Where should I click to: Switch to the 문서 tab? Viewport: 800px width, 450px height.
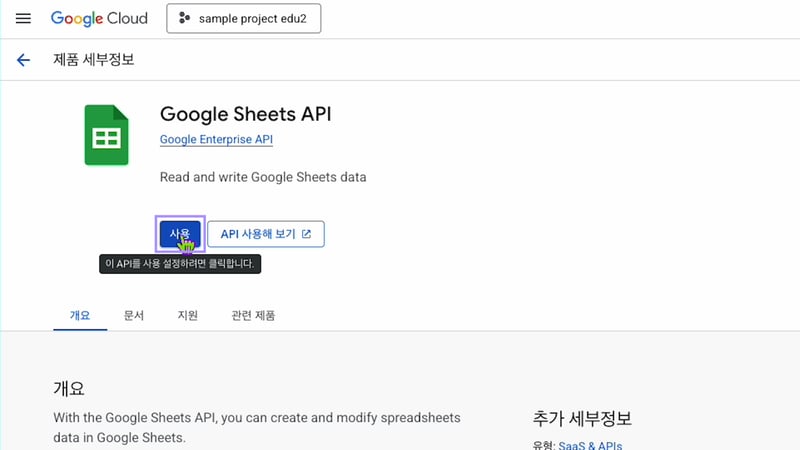(134, 315)
